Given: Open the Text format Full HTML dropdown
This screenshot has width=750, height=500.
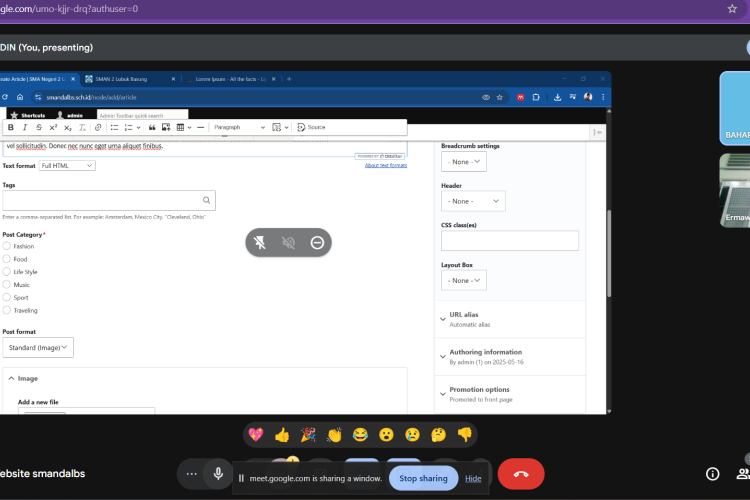Looking at the screenshot, I should [x=67, y=165].
